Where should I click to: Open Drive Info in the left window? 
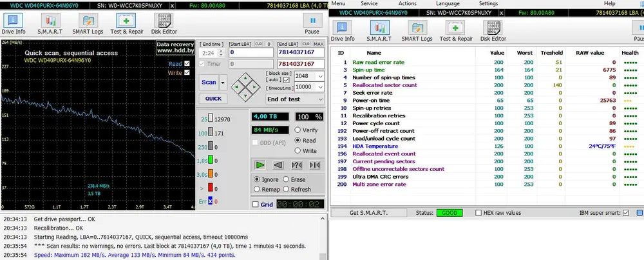pos(13,23)
